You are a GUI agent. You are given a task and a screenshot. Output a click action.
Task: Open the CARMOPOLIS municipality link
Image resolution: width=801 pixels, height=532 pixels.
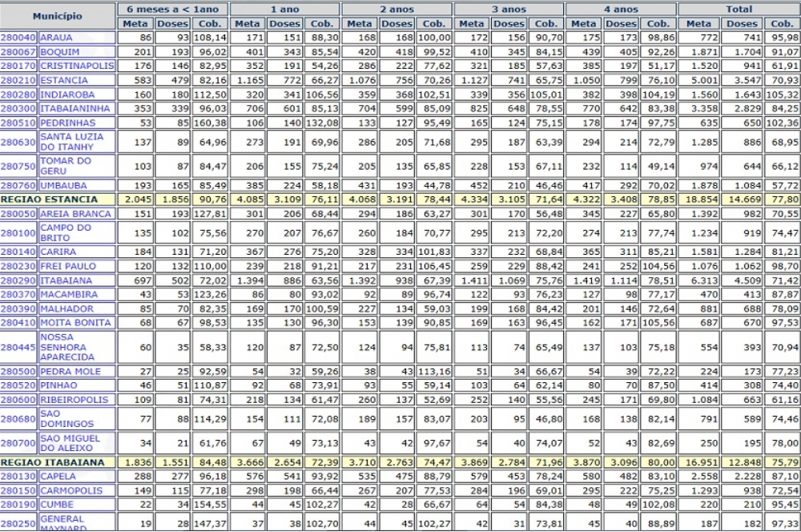click(x=71, y=490)
